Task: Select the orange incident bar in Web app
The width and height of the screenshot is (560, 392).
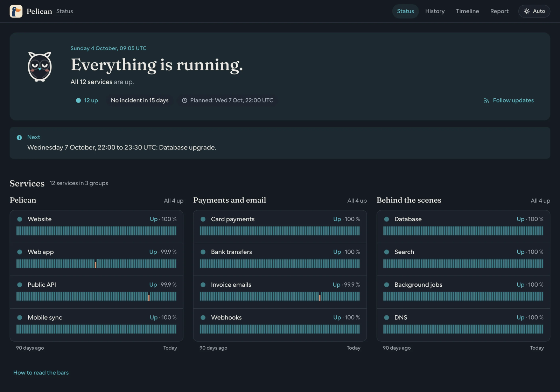Action: coord(95,265)
